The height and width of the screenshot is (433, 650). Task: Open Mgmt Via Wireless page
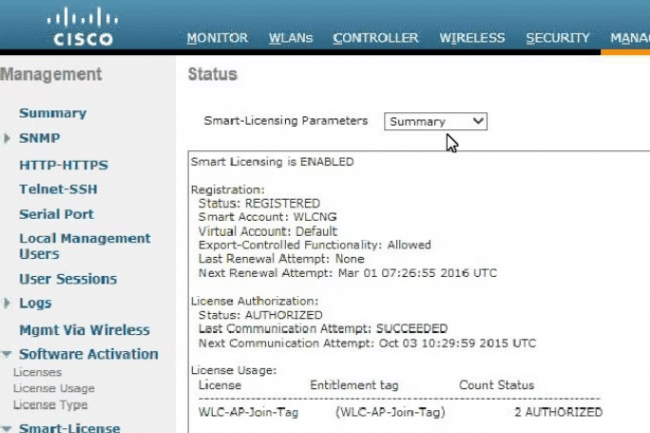(85, 330)
